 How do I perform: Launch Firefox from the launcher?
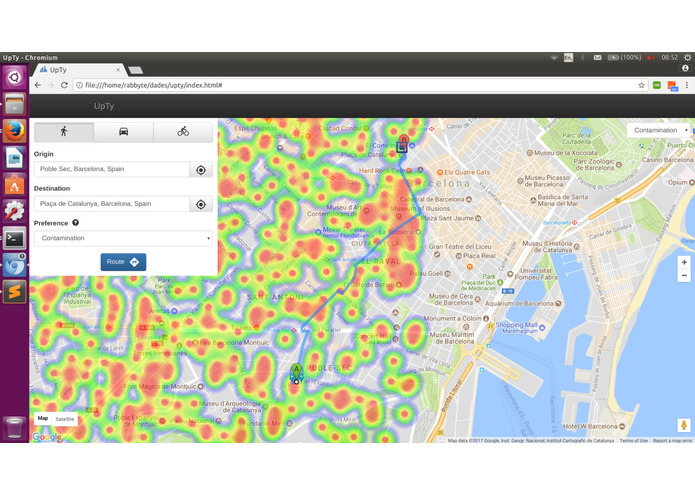(x=14, y=131)
